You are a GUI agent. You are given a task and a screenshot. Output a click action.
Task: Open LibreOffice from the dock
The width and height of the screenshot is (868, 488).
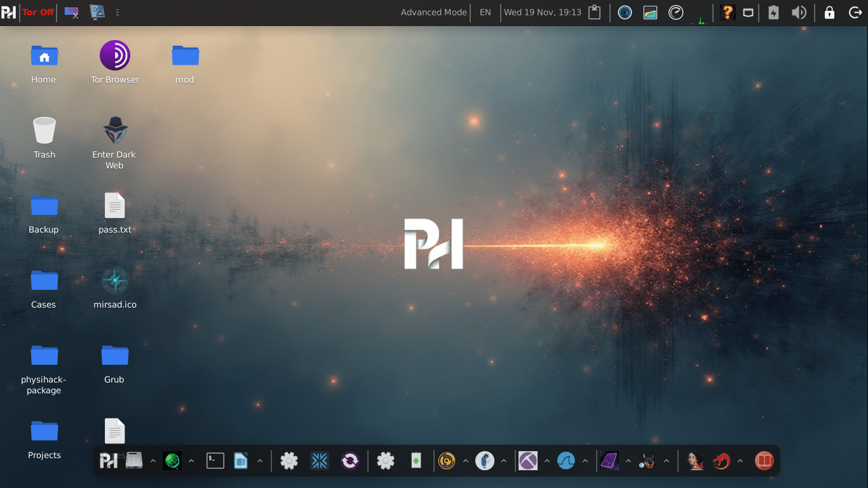click(241, 461)
